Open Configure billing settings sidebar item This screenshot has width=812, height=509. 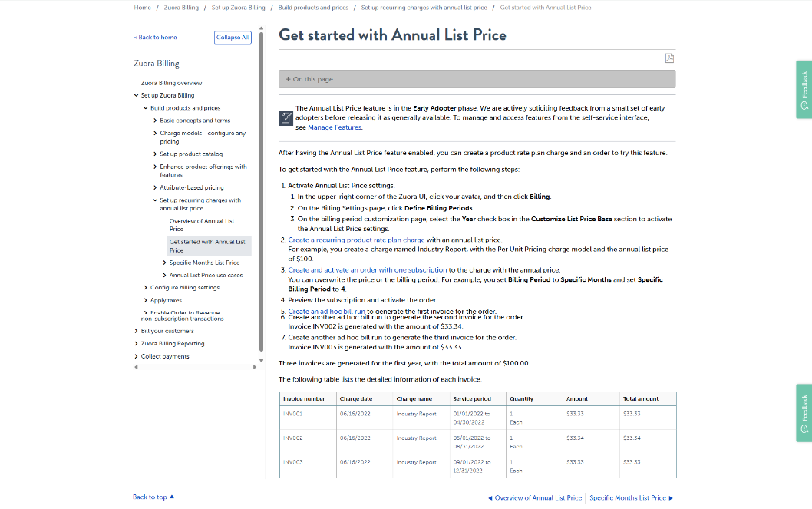click(x=185, y=287)
